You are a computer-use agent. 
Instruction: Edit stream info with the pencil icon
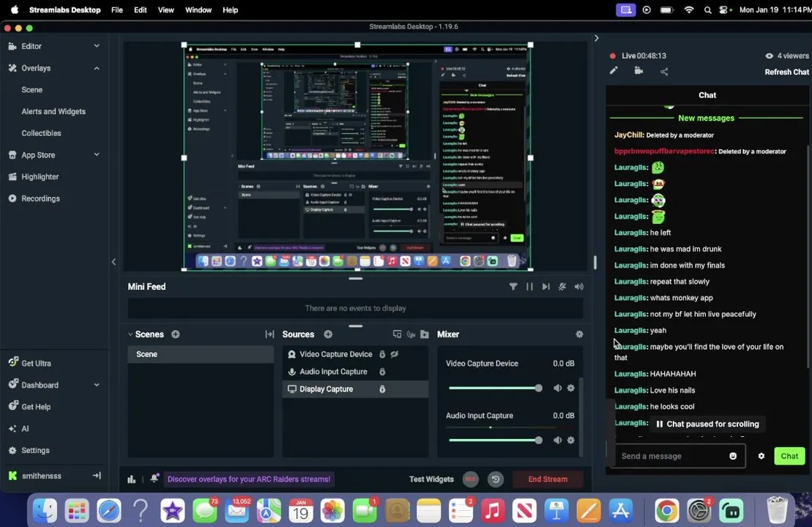pos(614,70)
